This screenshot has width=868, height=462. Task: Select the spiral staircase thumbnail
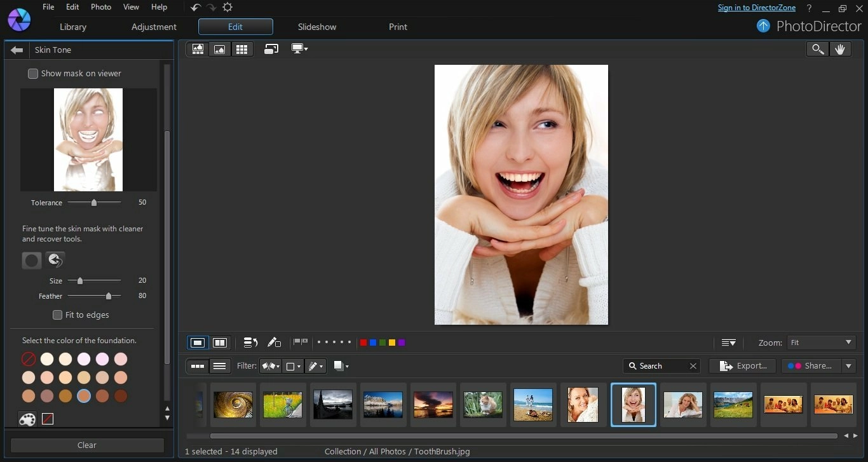233,405
